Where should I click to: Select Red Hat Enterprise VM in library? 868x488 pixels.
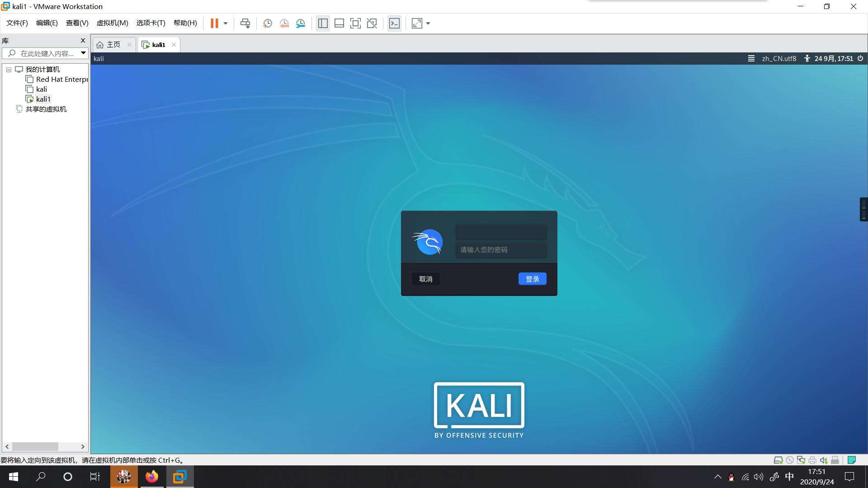point(57,80)
